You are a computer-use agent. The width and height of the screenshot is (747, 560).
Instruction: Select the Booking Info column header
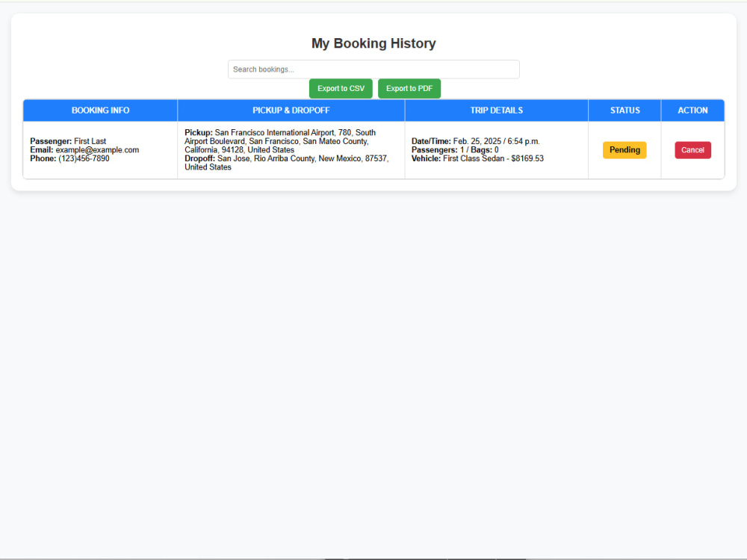[100, 111]
